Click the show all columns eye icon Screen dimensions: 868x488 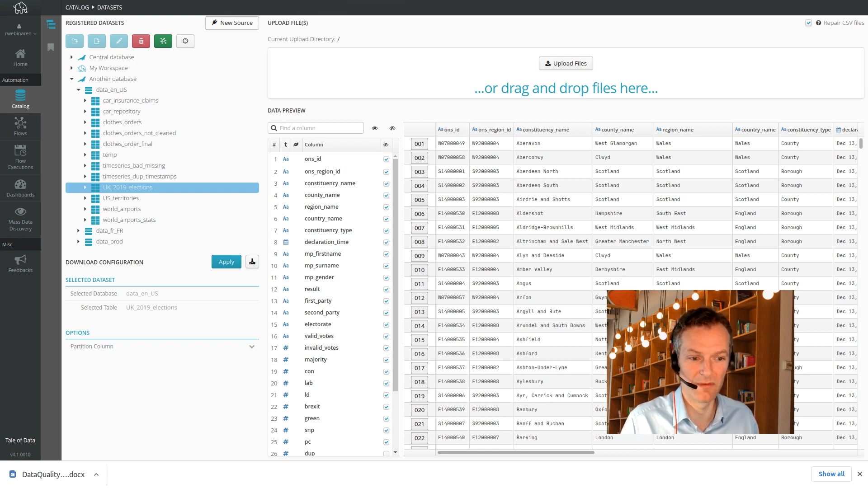(375, 128)
